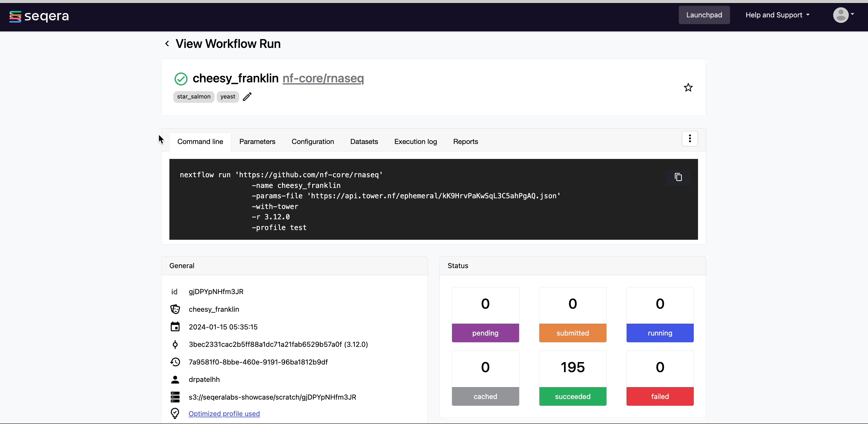Select the Execution log tab

(416, 141)
